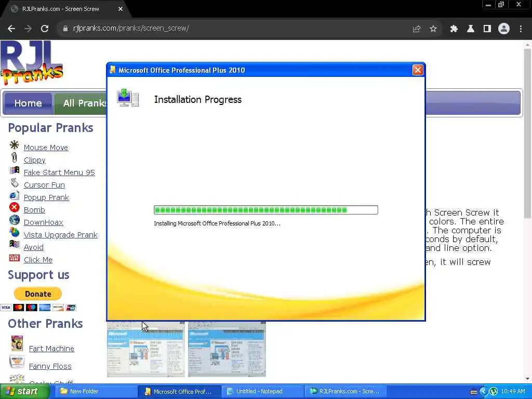This screenshot has width=532, height=399.
Task: Click the DownHoax globe icon
Action: pos(14,220)
